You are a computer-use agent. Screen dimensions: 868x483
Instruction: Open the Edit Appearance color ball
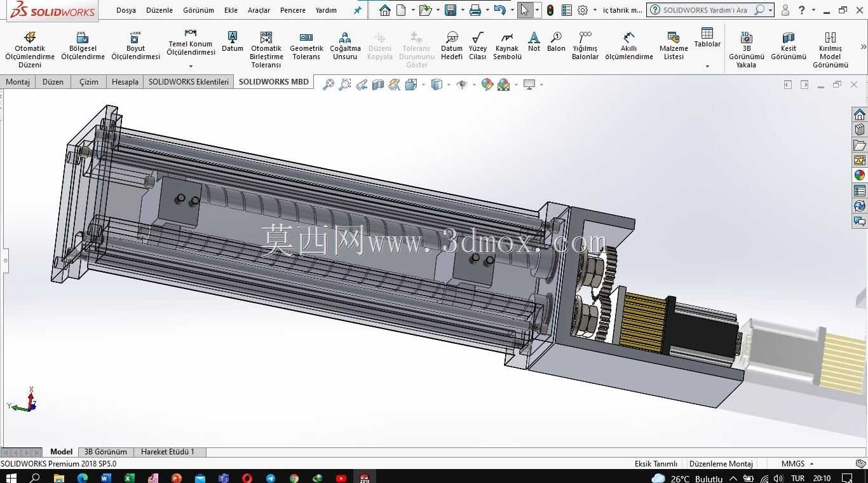point(487,85)
